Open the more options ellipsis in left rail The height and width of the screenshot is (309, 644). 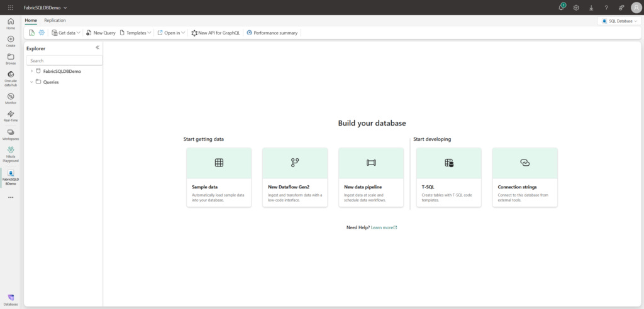pyautogui.click(x=11, y=197)
